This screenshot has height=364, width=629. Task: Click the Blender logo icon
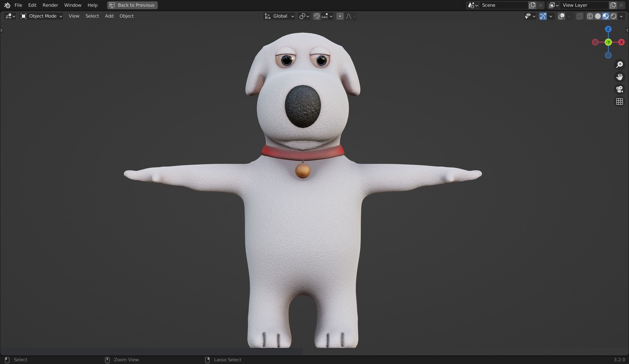point(7,5)
